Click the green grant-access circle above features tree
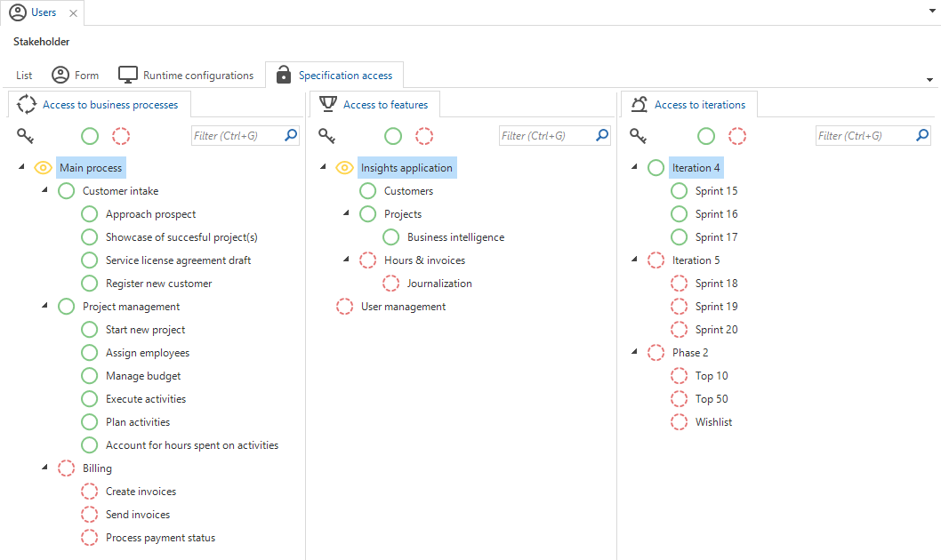The width and height of the screenshot is (941, 560). point(393,136)
